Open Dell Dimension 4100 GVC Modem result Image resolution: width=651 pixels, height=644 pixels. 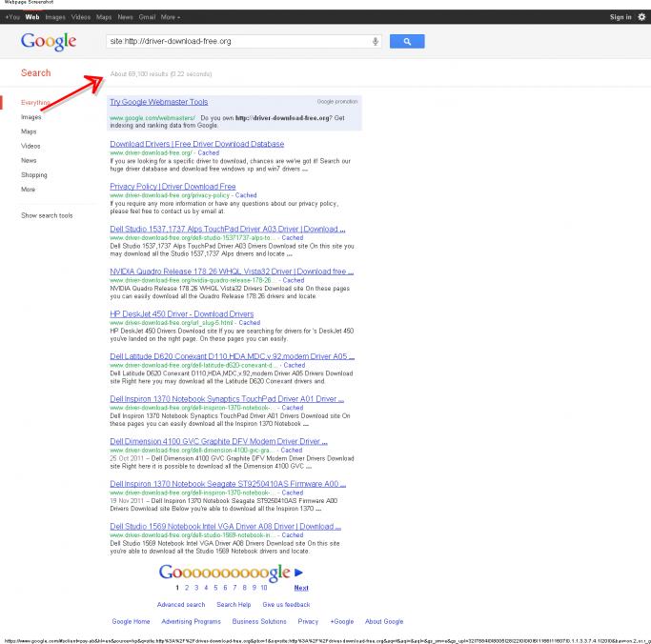pos(219,441)
